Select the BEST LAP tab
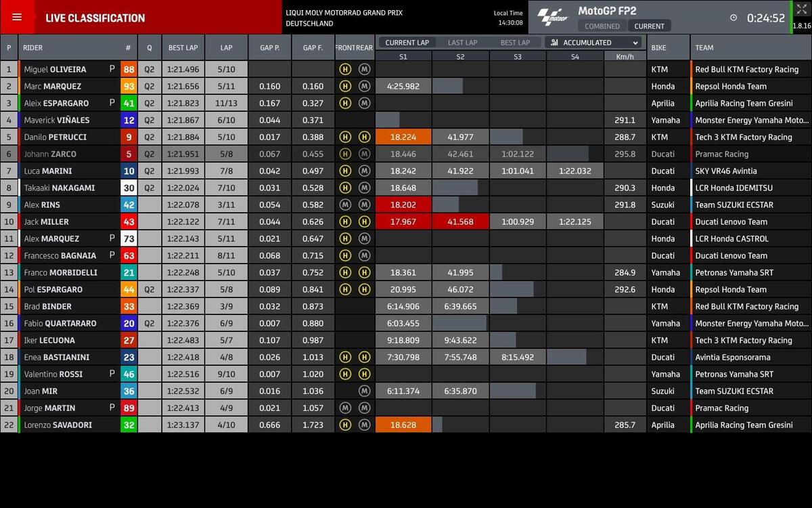Screen dimensions: 812x508 pyautogui.click(x=515, y=43)
